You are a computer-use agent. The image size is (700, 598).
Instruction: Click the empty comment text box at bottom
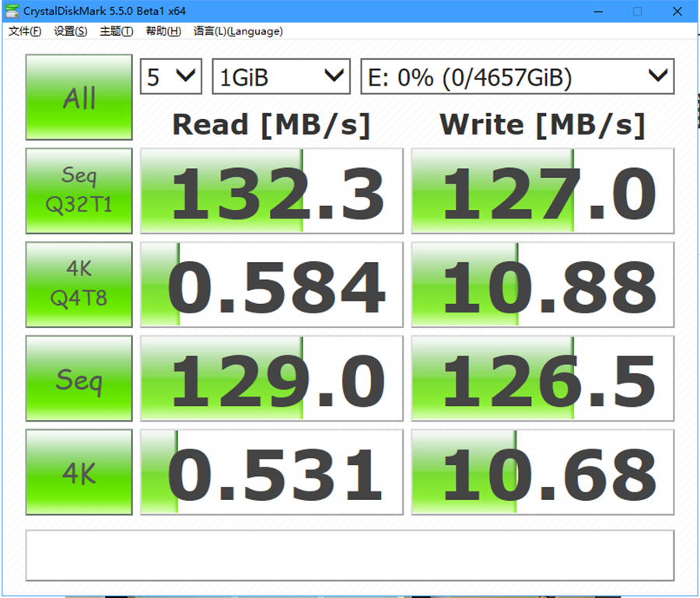point(349,555)
